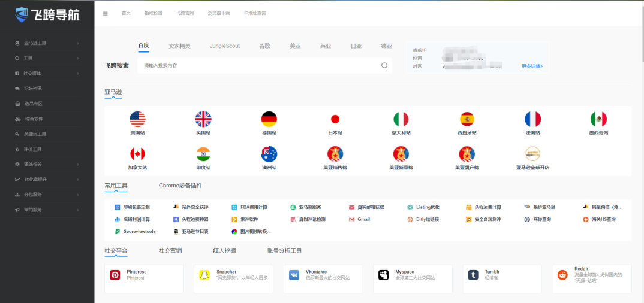
Task: Click the Tumblr logo icon
Action: point(473,275)
